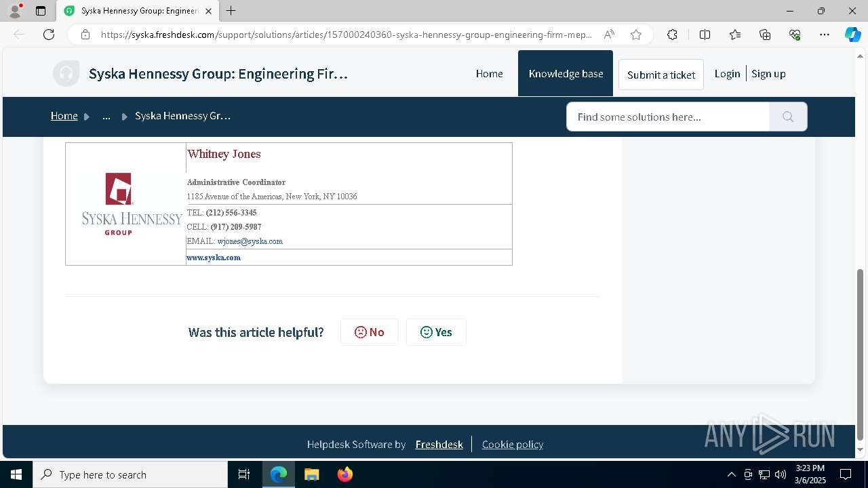Screen dimensions: 868x488
Task: Click the wjones@syska.com email link
Action: [250, 241]
